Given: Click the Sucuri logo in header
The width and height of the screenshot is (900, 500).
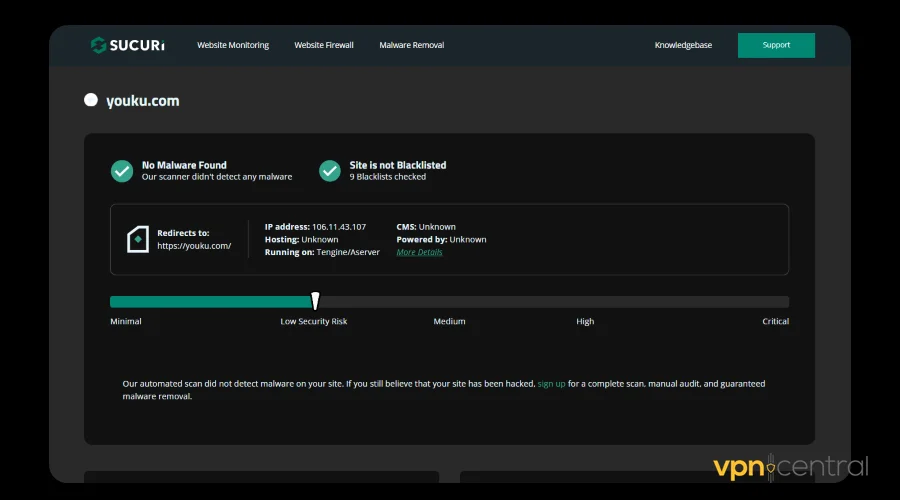Looking at the screenshot, I should tap(126, 45).
